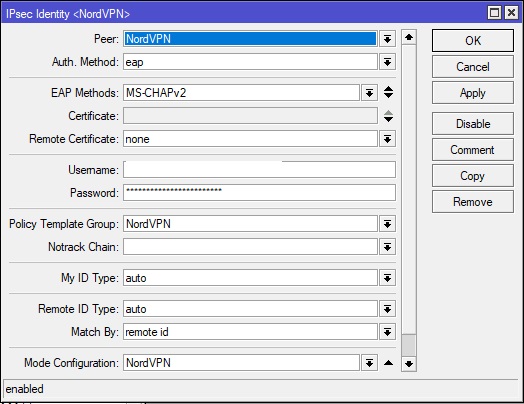
Task: Open the Remote Certificate dropdown arrow
Action: (x=387, y=139)
